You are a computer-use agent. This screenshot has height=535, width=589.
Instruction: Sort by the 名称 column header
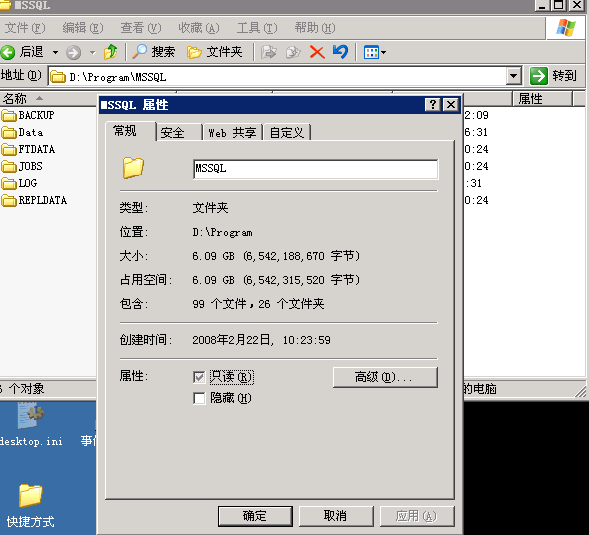pos(48,98)
